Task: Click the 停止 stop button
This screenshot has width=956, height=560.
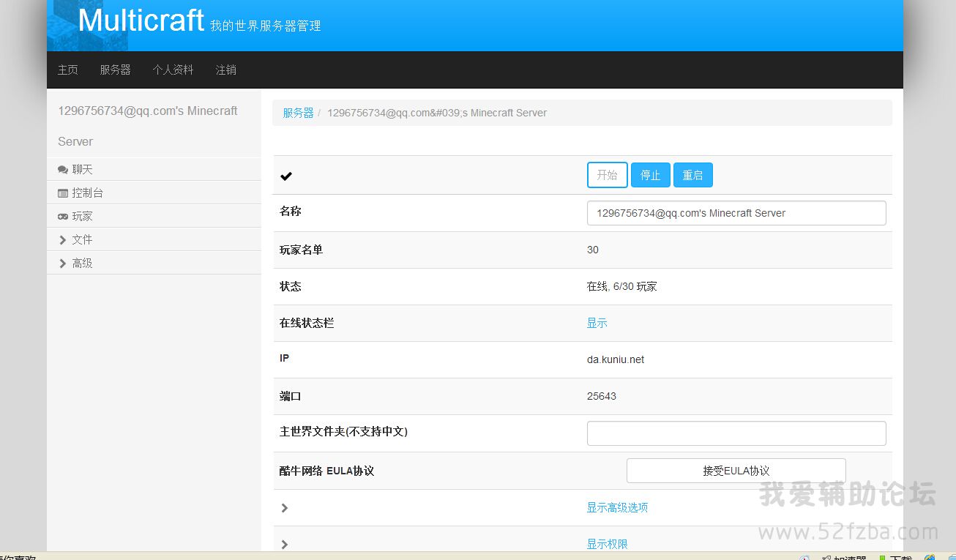Action: [x=651, y=175]
